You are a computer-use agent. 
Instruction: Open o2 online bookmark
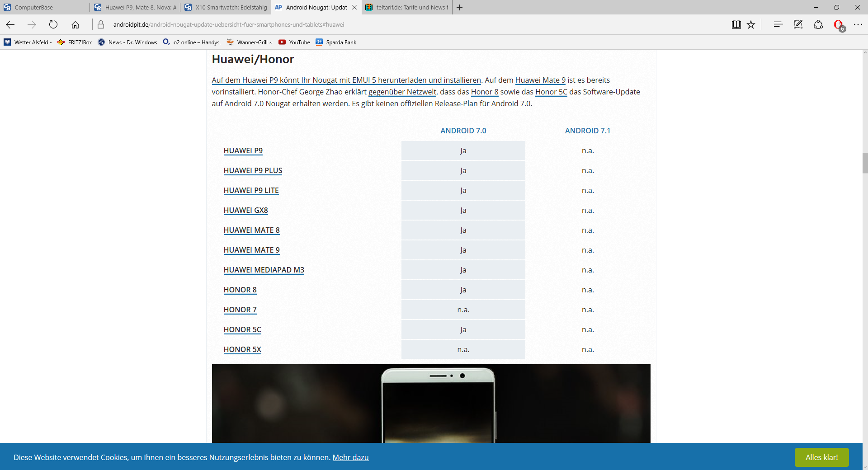(192, 42)
